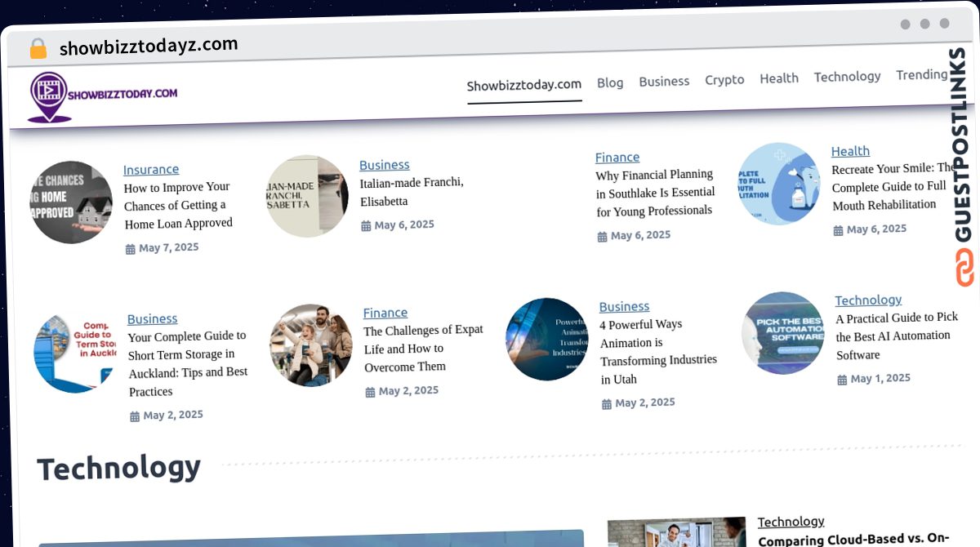Click the Guestpostlinks chain-link logo icon
980x547 pixels.
click(x=964, y=267)
